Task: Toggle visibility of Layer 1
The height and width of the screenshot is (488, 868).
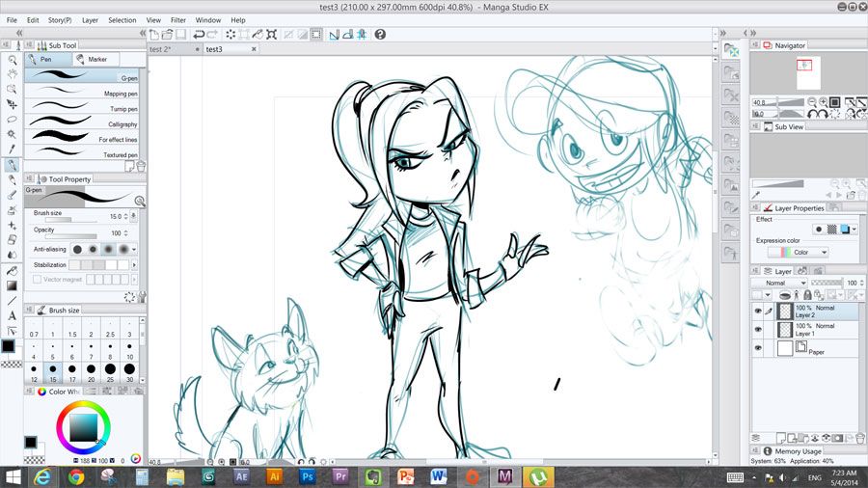Action: click(x=758, y=329)
